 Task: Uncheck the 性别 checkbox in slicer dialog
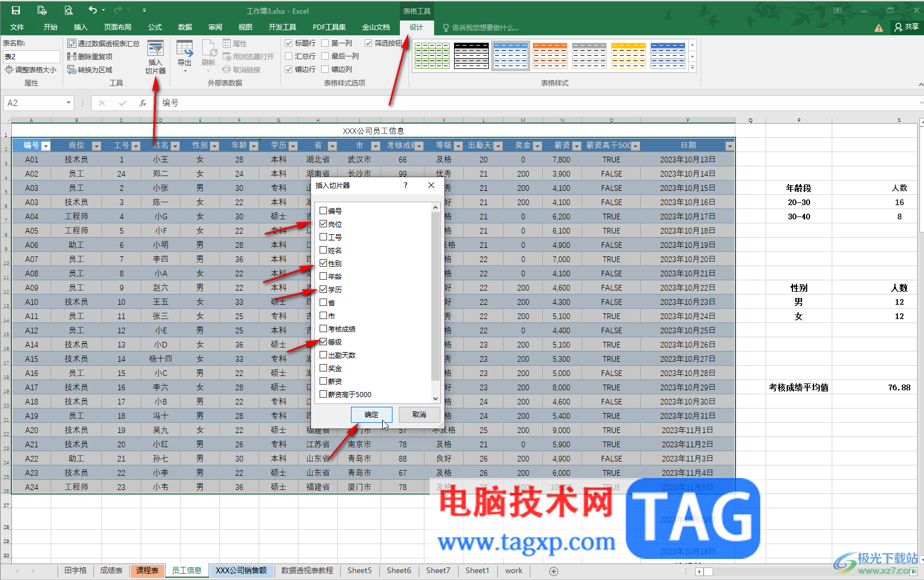[x=323, y=263]
